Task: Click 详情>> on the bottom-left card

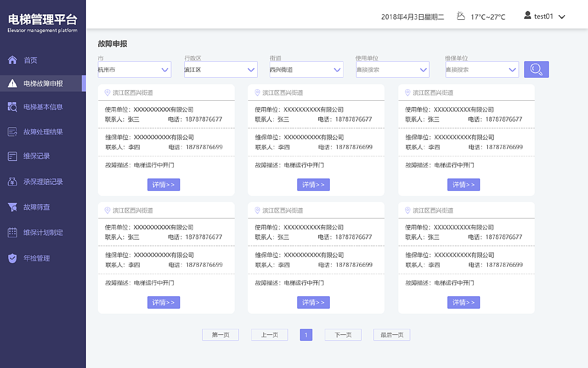Action: tap(164, 302)
